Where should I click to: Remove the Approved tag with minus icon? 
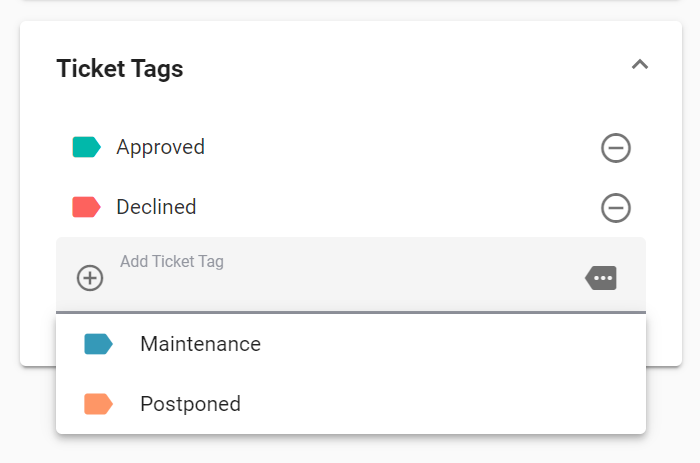(x=616, y=148)
